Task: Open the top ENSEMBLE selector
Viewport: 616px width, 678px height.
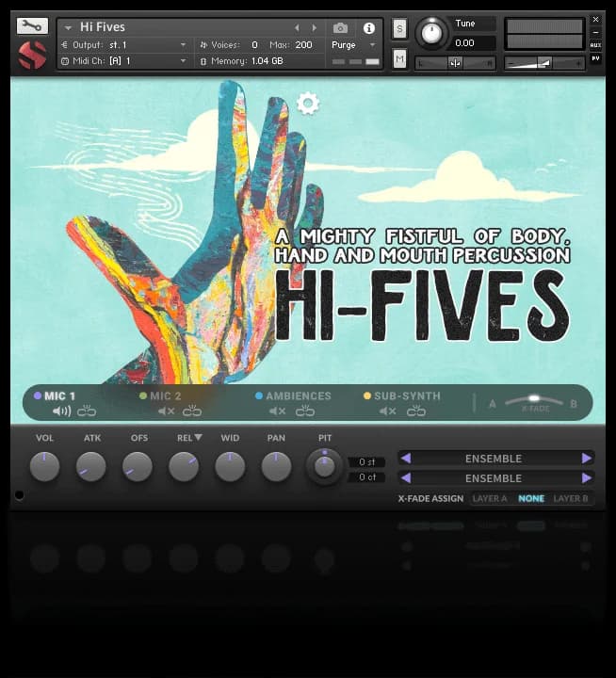Action: coord(494,459)
